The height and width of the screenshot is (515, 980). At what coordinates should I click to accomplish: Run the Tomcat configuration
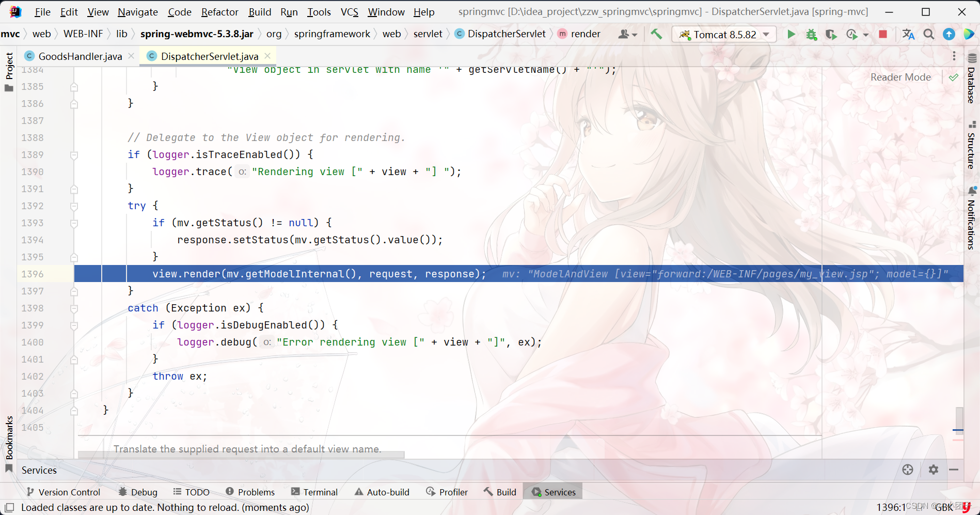(791, 34)
